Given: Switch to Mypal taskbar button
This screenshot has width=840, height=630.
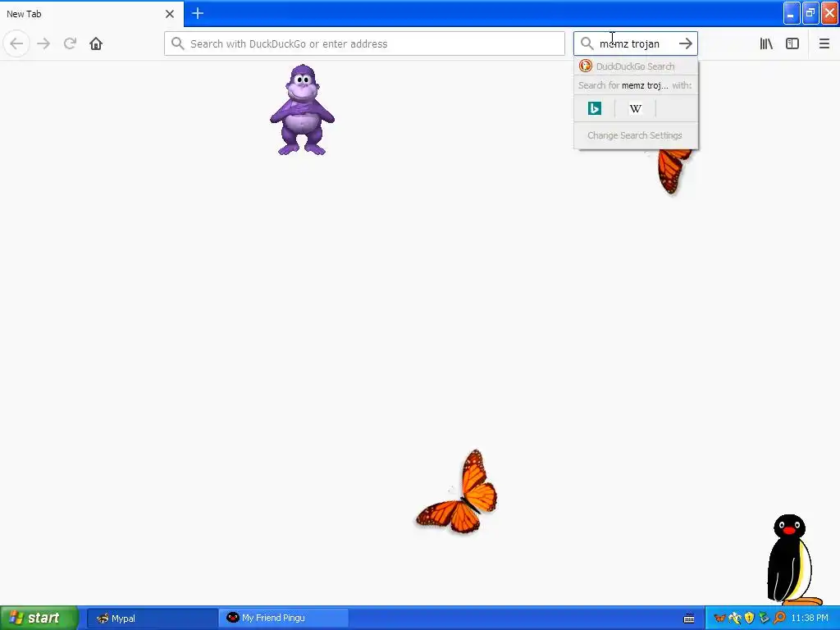Looking at the screenshot, I should [152, 618].
